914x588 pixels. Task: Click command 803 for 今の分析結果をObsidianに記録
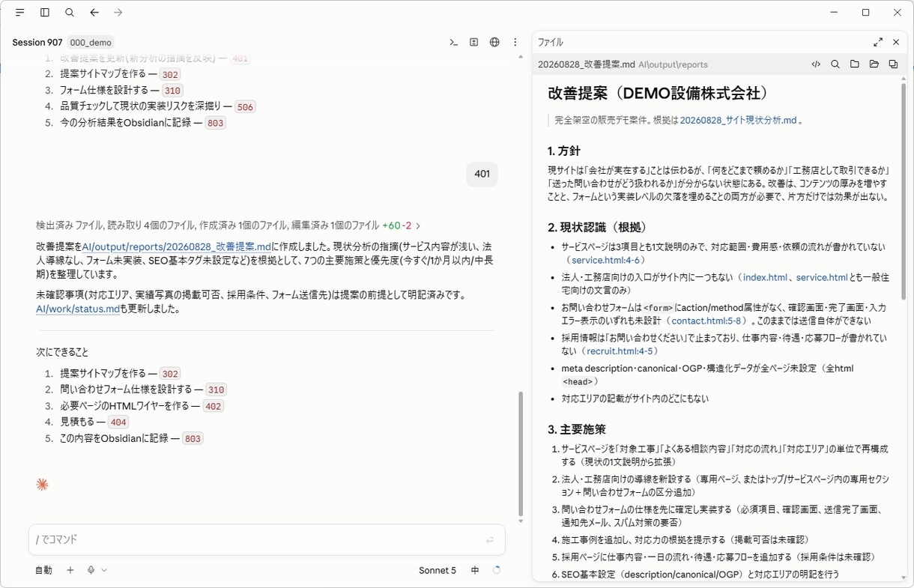coord(215,123)
